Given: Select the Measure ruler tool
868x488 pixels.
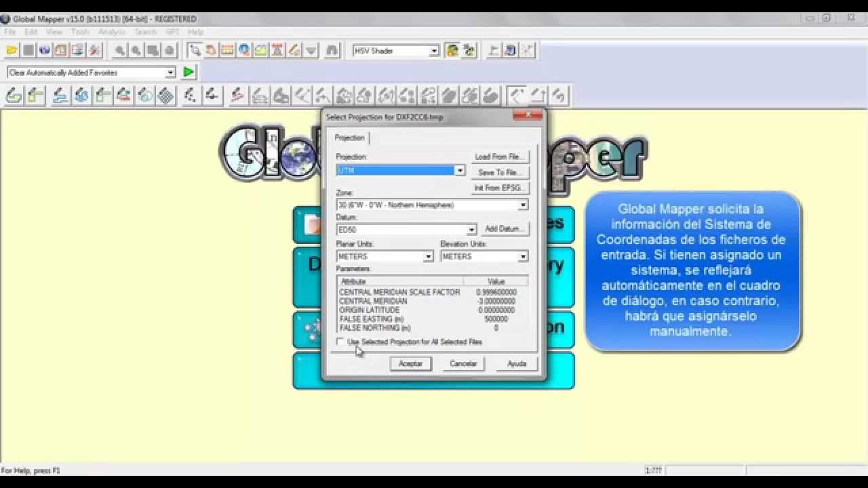Looking at the screenshot, I should coord(227,50).
